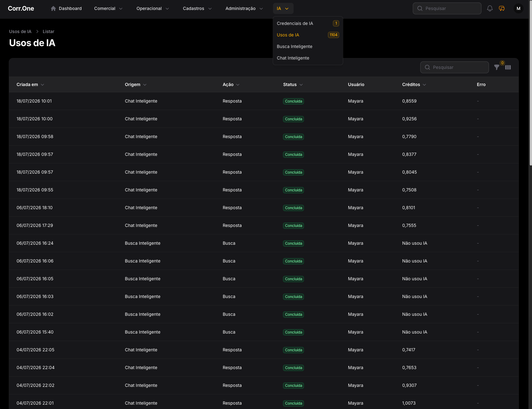The height and width of the screenshot is (409, 532).
Task: Click credits value 0,7417
Action: click(409, 350)
